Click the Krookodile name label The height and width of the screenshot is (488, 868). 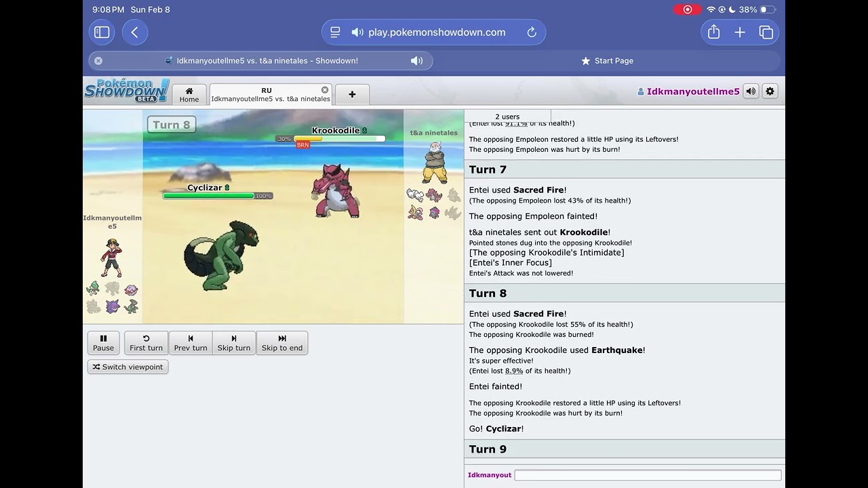click(x=336, y=130)
